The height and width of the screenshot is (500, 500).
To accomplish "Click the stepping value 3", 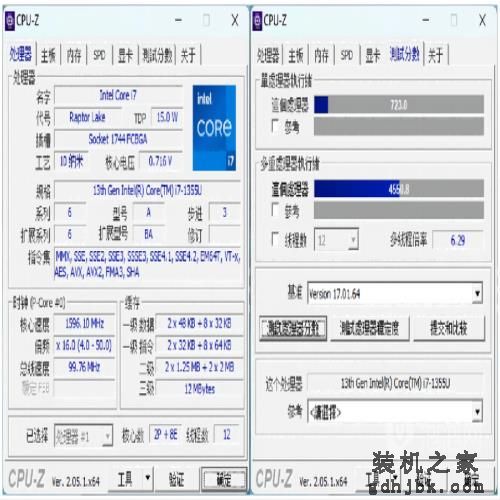I will [x=224, y=212].
